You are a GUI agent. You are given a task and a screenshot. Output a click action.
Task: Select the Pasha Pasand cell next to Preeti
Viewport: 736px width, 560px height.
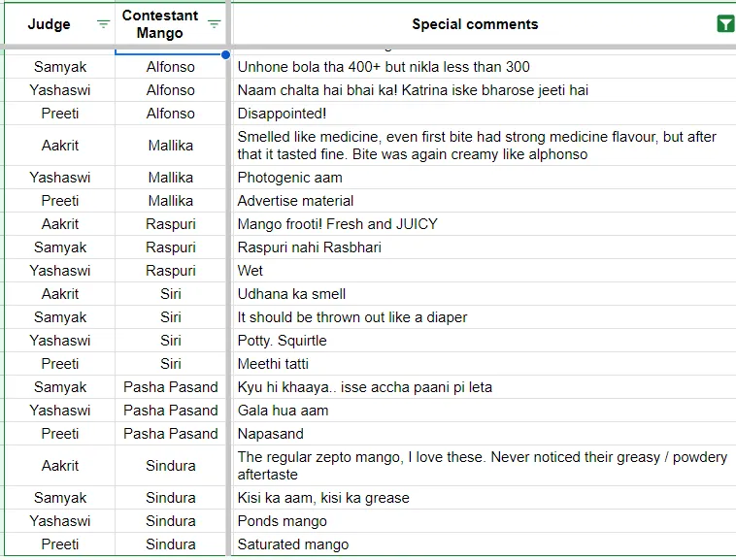[170, 434]
